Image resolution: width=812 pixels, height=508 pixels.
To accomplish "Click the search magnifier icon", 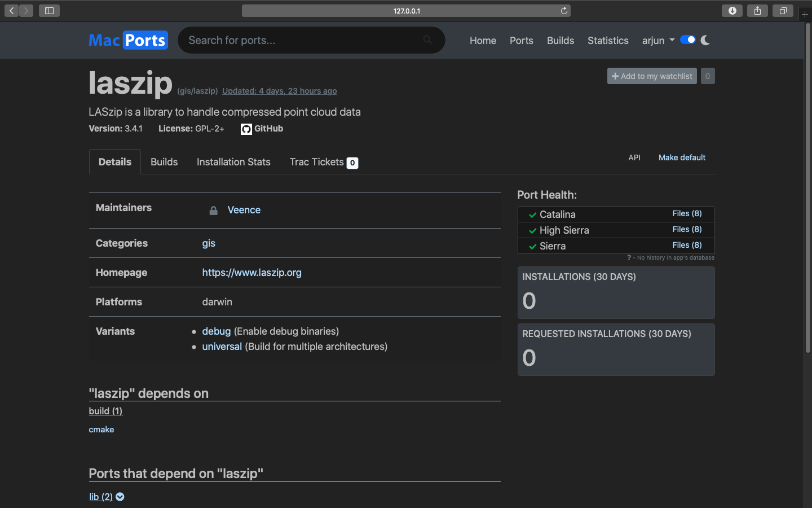I will [x=427, y=40].
